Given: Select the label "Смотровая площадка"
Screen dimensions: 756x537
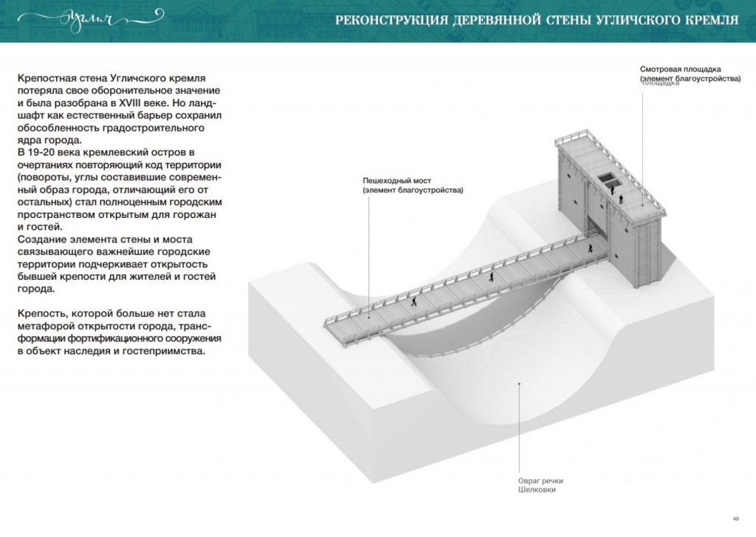Looking at the screenshot, I should point(680,69).
